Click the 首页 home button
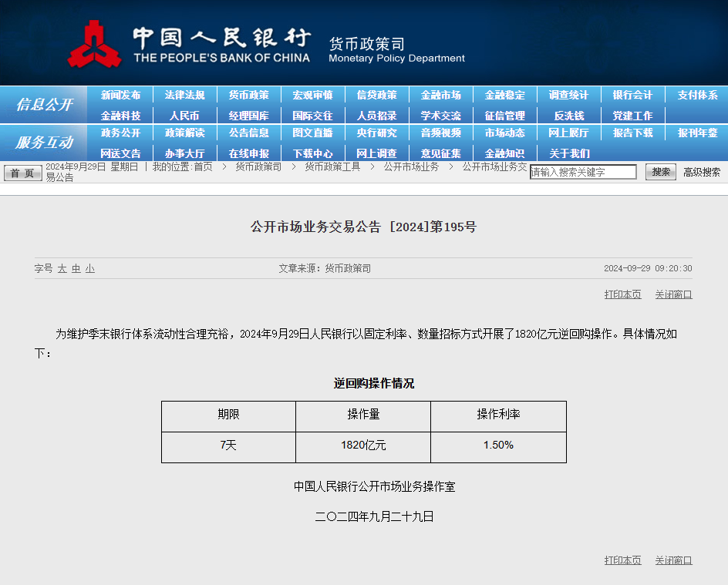 [22, 173]
